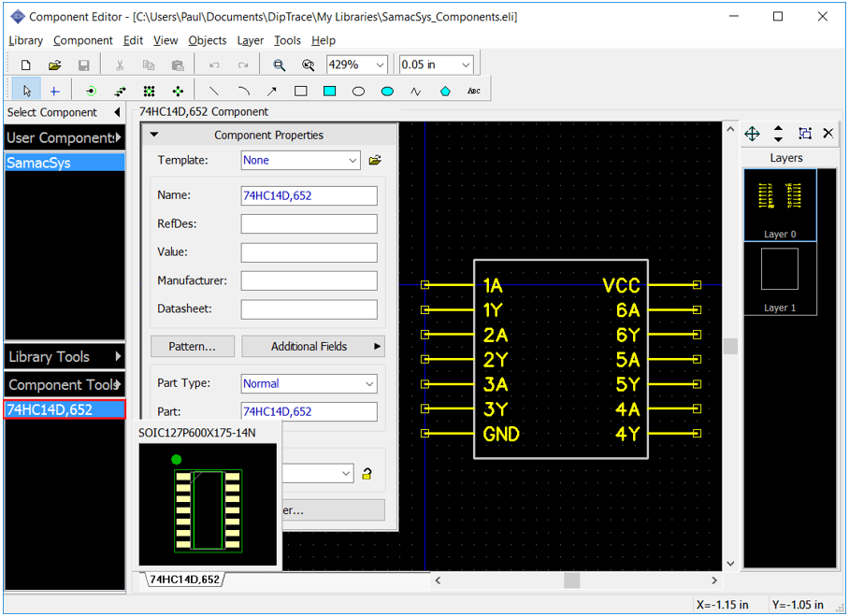Select the SamacSys library in list
849x616 pixels.
[x=65, y=163]
